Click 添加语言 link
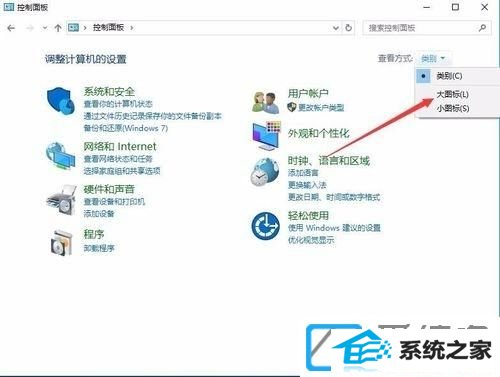 303,173
